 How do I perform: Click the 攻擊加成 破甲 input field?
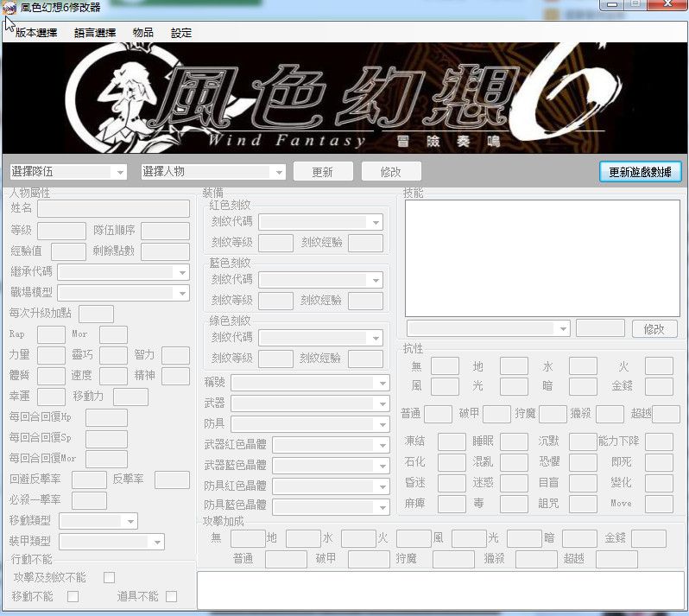pyautogui.click(x=370, y=559)
